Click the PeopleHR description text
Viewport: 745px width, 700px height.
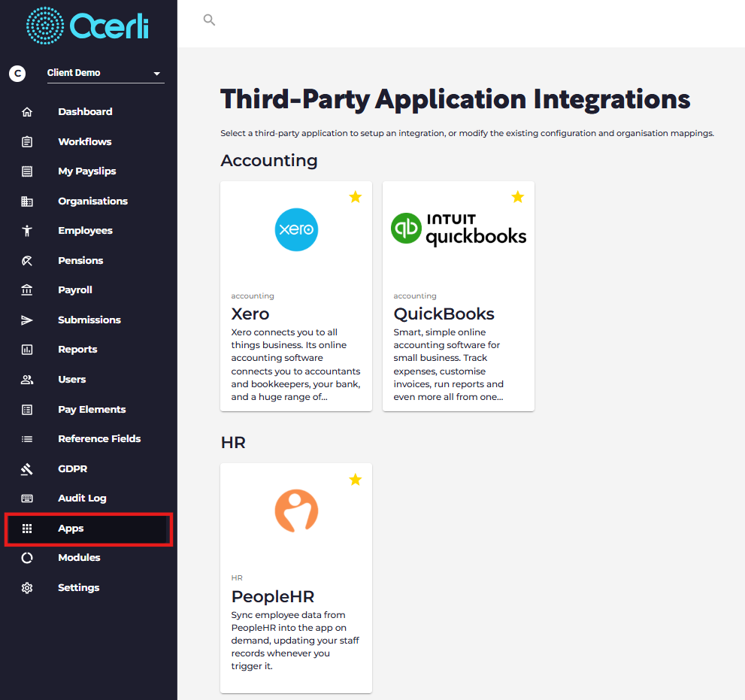point(295,641)
